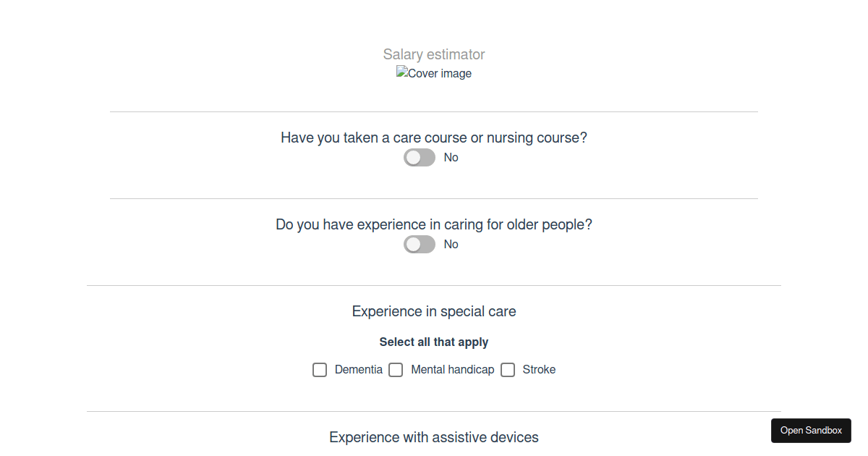
Task: Click the Experience in special care heading
Action: [x=433, y=311]
